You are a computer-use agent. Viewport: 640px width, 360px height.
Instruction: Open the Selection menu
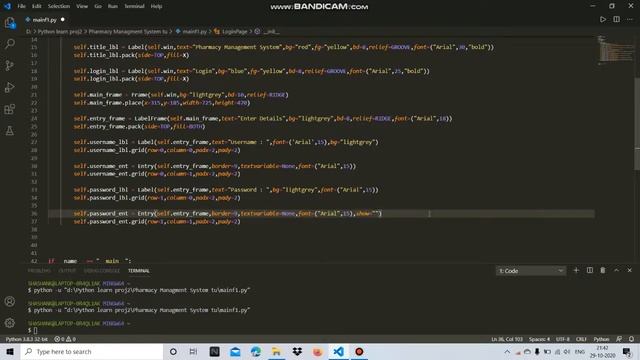(x=59, y=6)
